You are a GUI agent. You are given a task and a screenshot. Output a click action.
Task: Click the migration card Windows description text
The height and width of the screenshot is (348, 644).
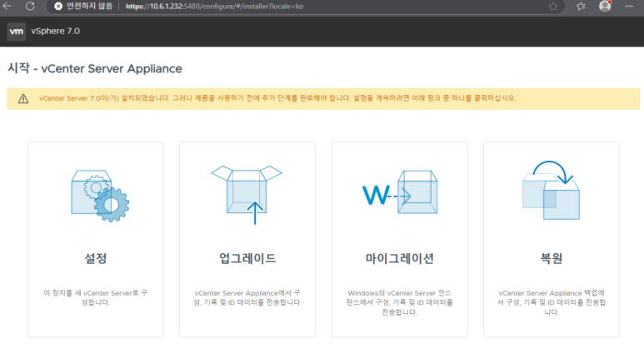(400, 302)
